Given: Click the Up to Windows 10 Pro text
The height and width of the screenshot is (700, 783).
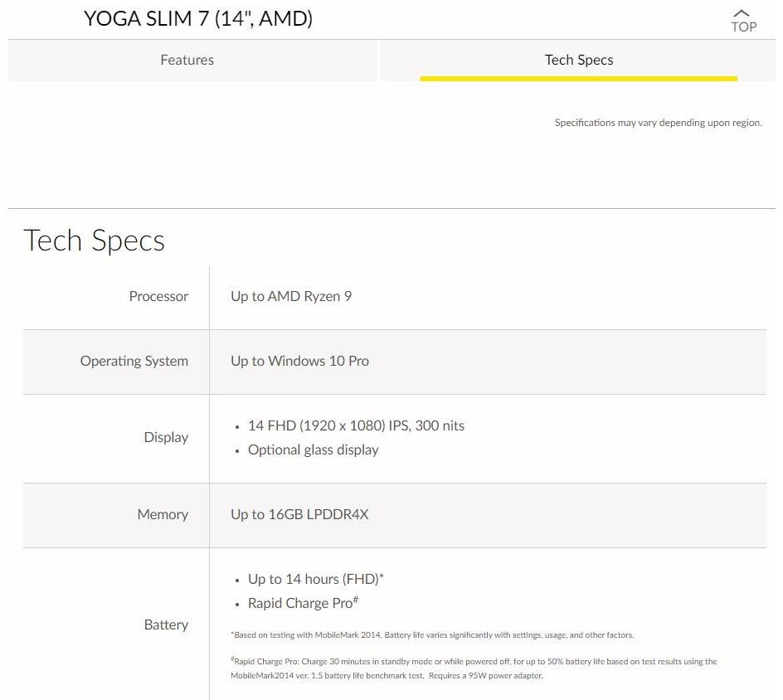Looking at the screenshot, I should click(x=299, y=361).
